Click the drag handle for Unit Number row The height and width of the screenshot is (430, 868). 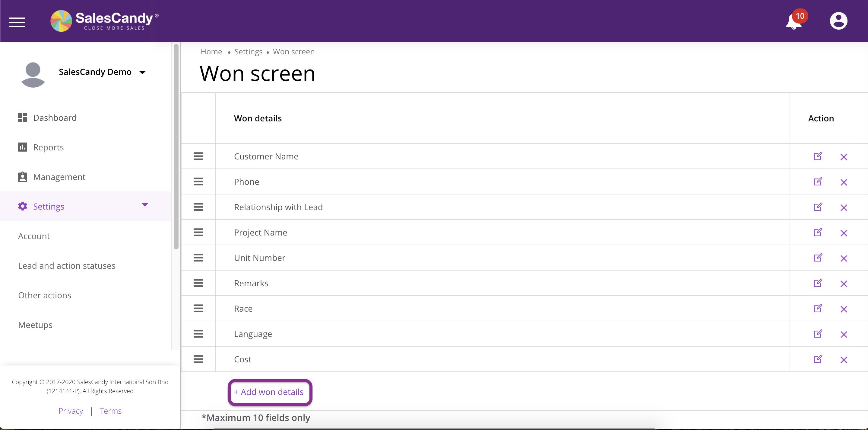tap(198, 258)
